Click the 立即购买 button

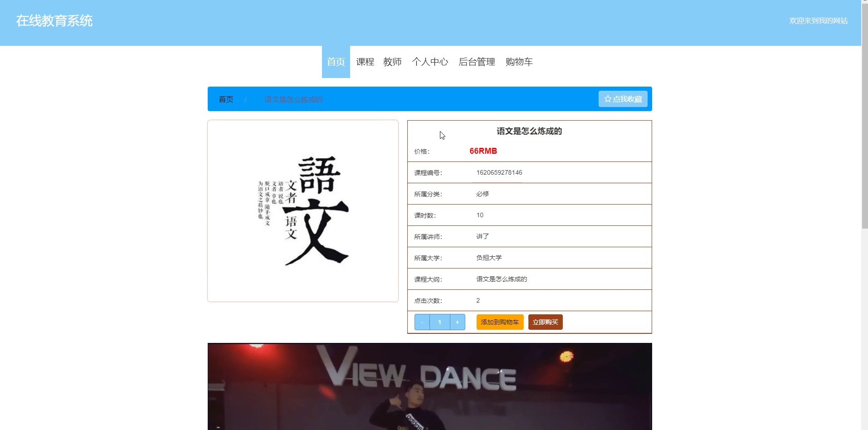pos(545,322)
